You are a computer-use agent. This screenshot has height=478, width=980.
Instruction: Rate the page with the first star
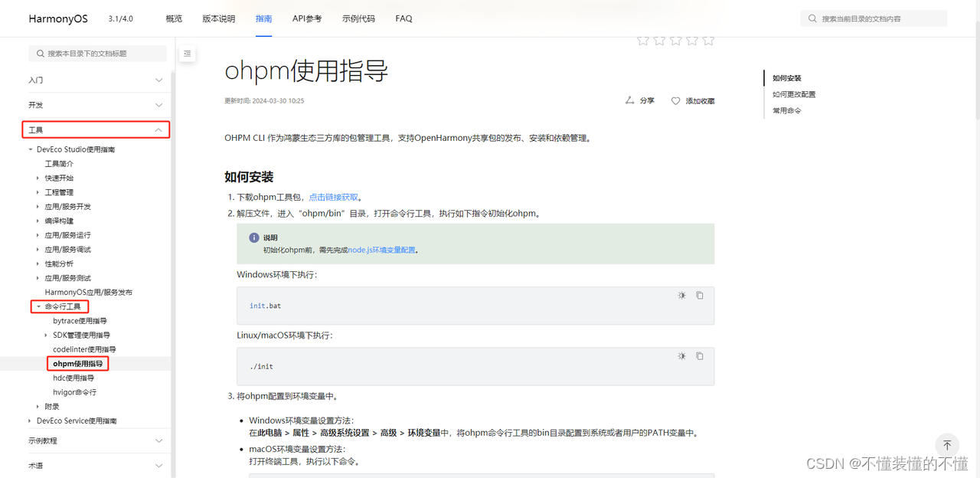[x=642, y=41]
